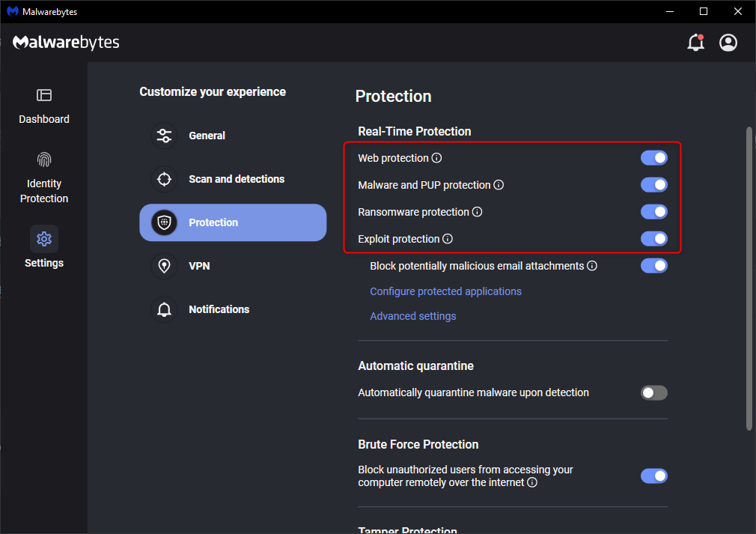This screenshot has width=756, height=534.
Task: Click the Brute Force Protection heading
Action: tap(418, 444)
